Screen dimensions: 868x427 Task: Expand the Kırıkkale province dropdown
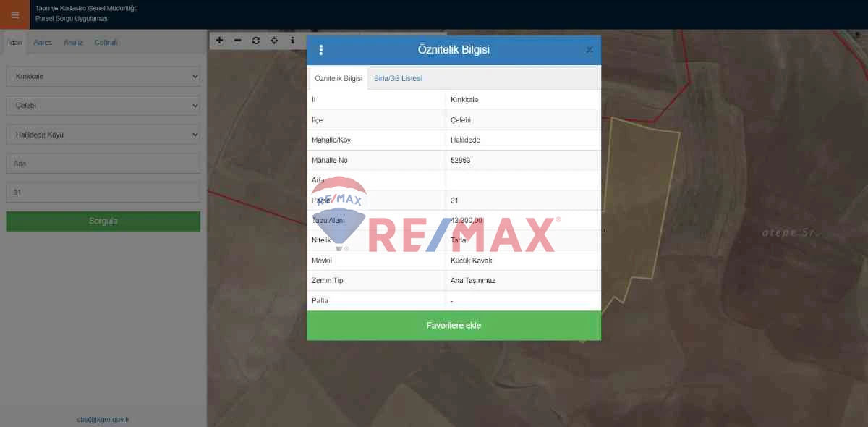[103, 76]
